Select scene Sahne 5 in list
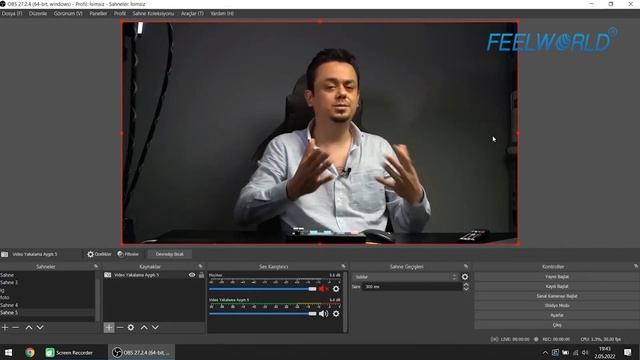 pyautogui.click(x=47, y=313)
